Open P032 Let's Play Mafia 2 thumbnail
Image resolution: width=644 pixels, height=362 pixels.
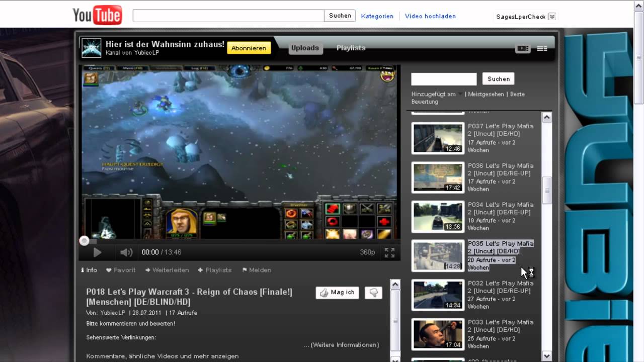click(x=438, y=295)
